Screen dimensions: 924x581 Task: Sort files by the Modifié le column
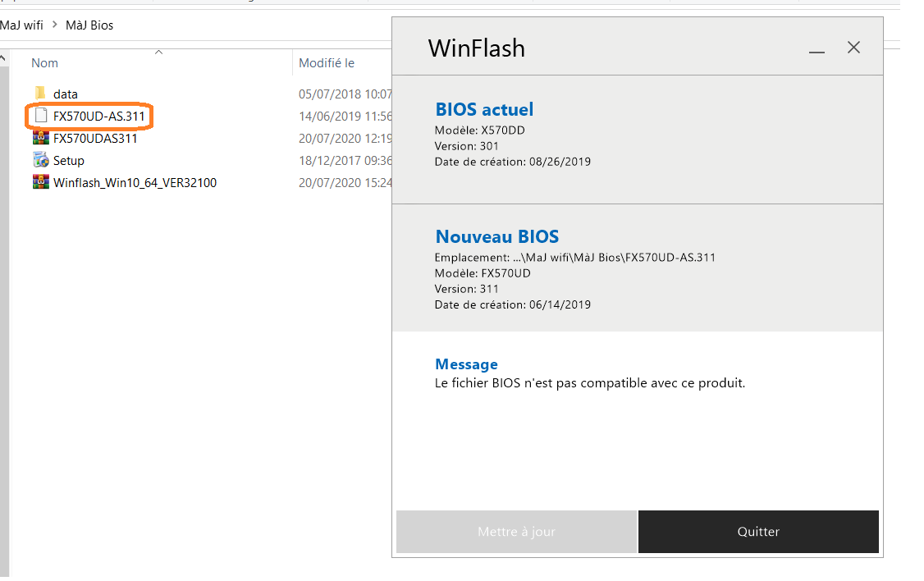326,63
